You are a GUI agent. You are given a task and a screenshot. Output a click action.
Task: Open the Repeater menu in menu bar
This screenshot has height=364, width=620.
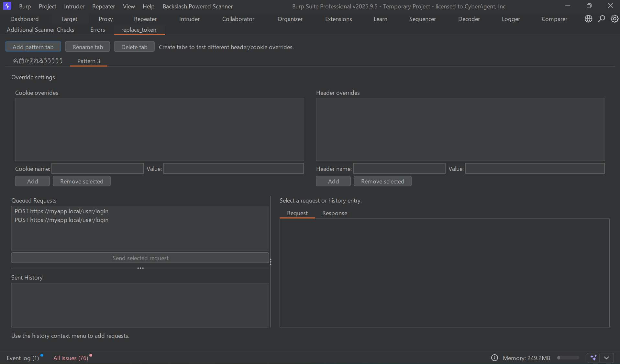104,6
